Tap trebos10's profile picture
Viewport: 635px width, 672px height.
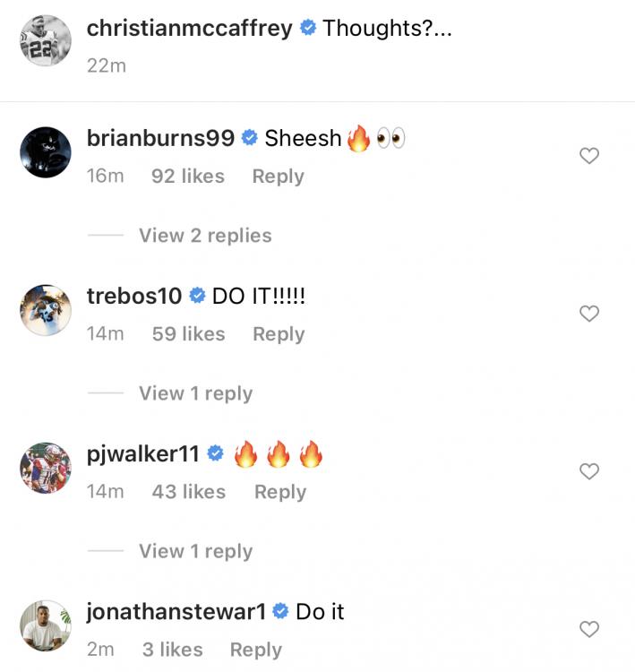point(45,310)
